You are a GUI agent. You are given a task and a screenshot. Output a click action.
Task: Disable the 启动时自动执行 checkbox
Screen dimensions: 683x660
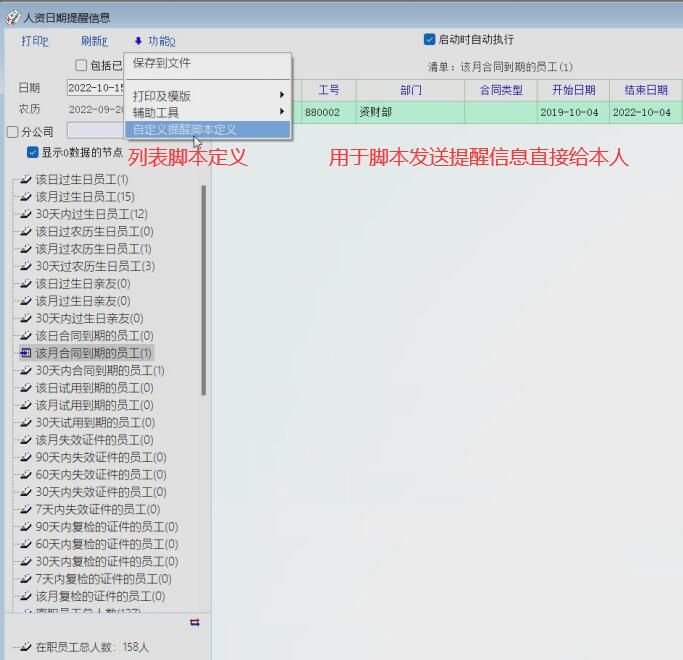pyautogui.click(x=429, y=40)
